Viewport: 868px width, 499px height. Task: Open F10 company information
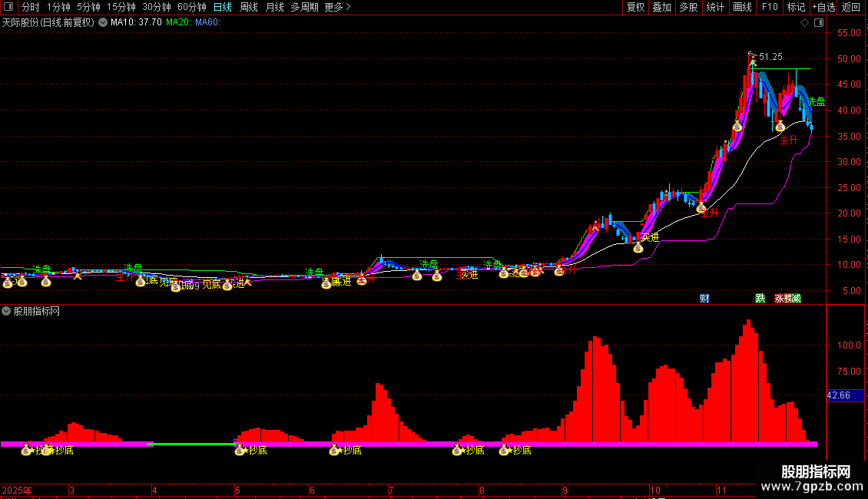pos(770,7)
